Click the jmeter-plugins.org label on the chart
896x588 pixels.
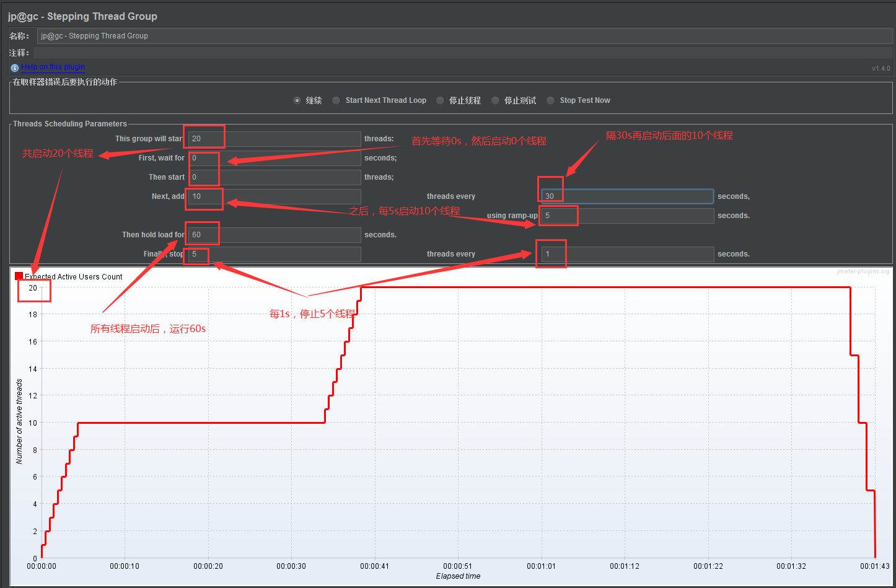click(863, 271)
